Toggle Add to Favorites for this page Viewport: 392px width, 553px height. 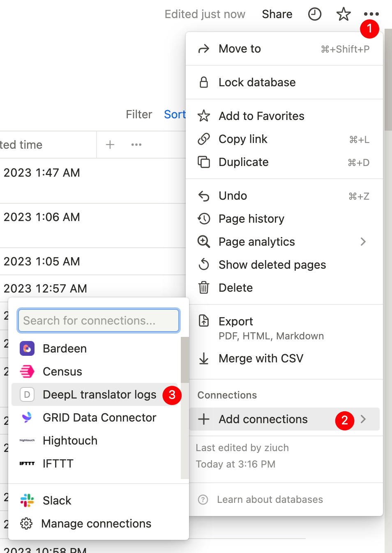[x=261, y=116]
